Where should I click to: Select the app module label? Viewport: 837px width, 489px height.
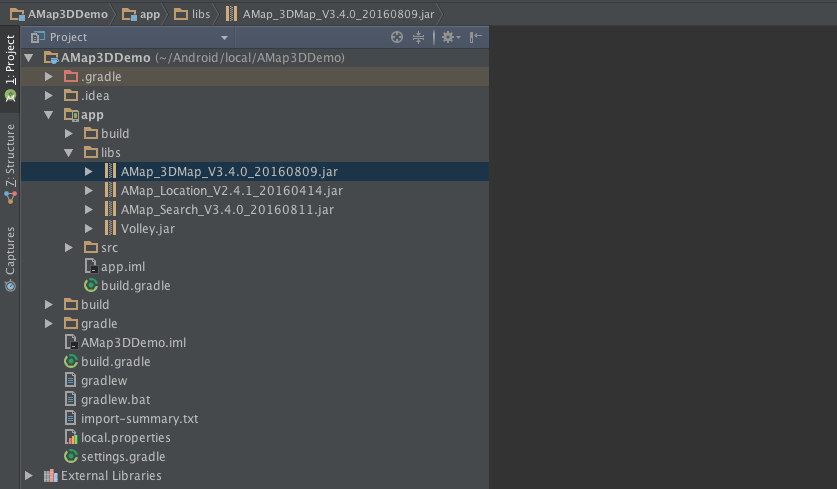click(92, 115)
